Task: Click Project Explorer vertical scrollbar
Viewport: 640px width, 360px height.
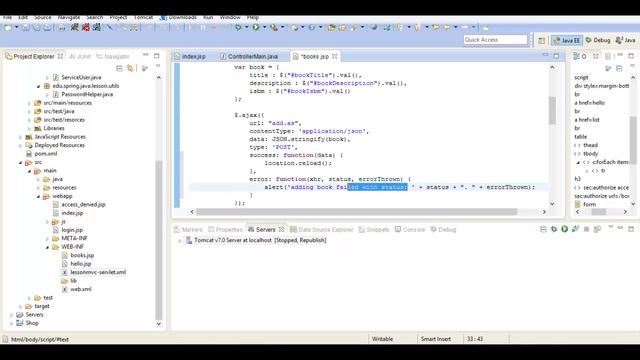Action: click(159, 240)
